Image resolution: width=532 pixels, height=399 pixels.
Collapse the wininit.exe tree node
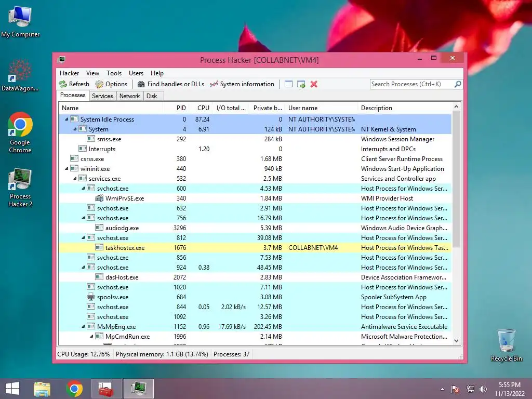click(66, 169)
